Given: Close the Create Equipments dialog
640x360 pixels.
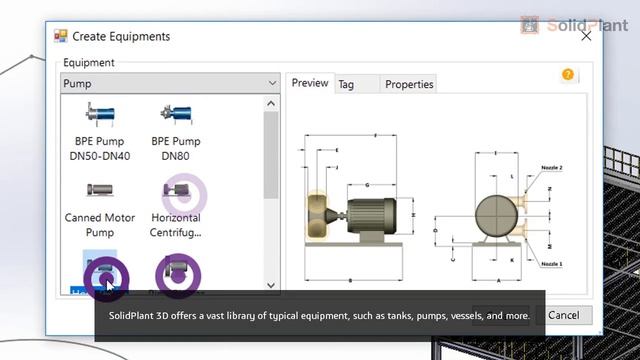Looking at the screenshot, I should click(x=586, y=36).
